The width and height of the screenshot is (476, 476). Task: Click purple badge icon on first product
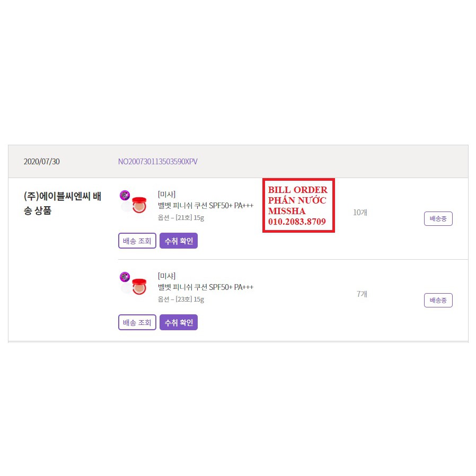[x=125, y=195]
